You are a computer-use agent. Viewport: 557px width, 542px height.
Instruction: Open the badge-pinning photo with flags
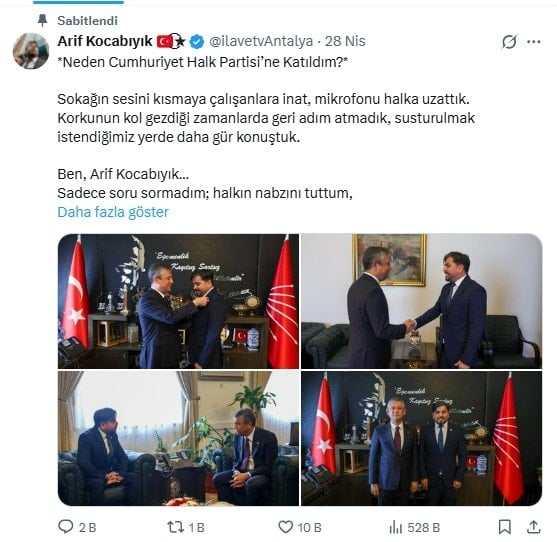click(178, 301)
